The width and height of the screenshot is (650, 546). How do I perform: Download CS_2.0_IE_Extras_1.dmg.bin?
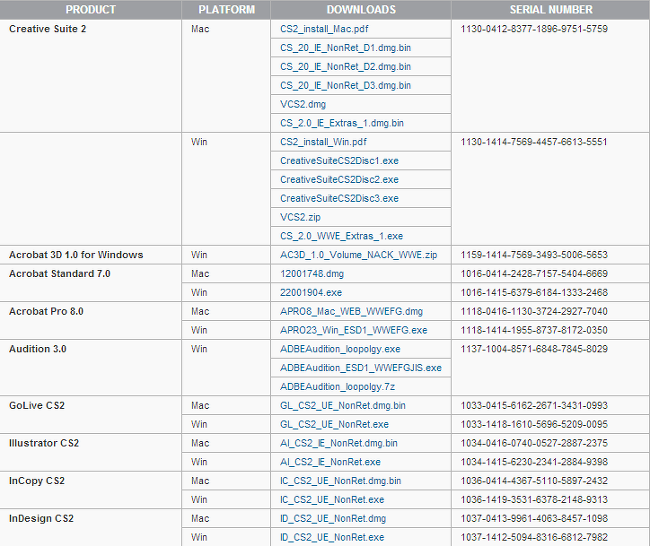[x=342, y=123]
